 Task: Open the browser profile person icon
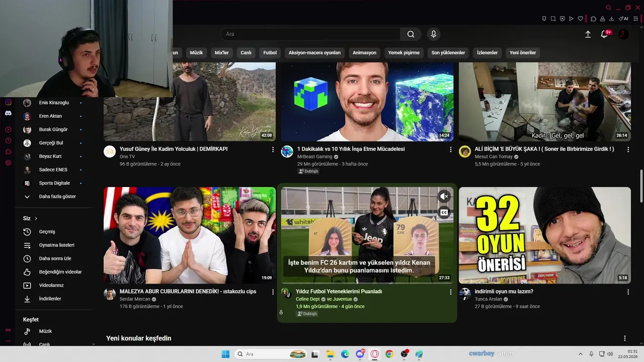pos(602,19)
